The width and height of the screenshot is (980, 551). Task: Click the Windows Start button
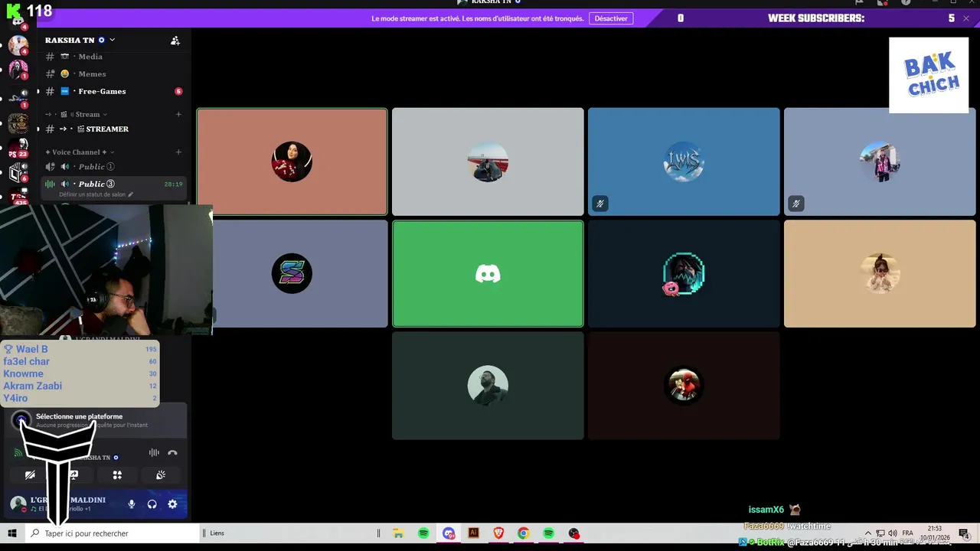(12, 533)
